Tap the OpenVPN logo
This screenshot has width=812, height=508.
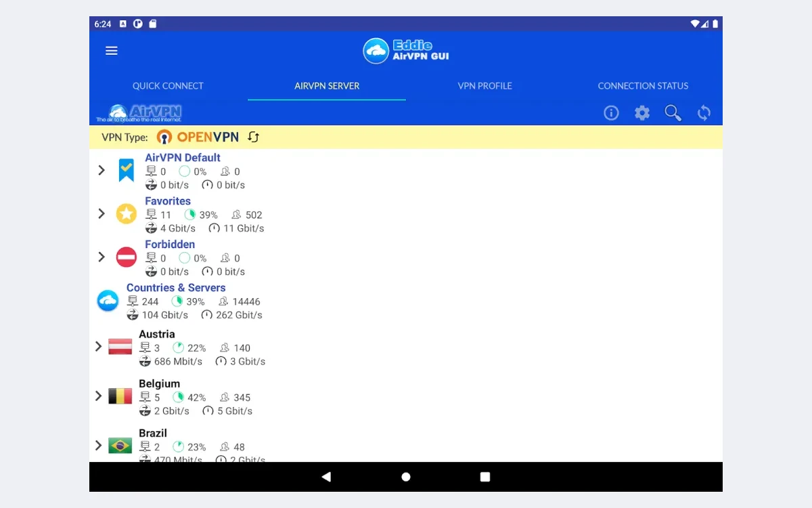click(x=198, y=137)
